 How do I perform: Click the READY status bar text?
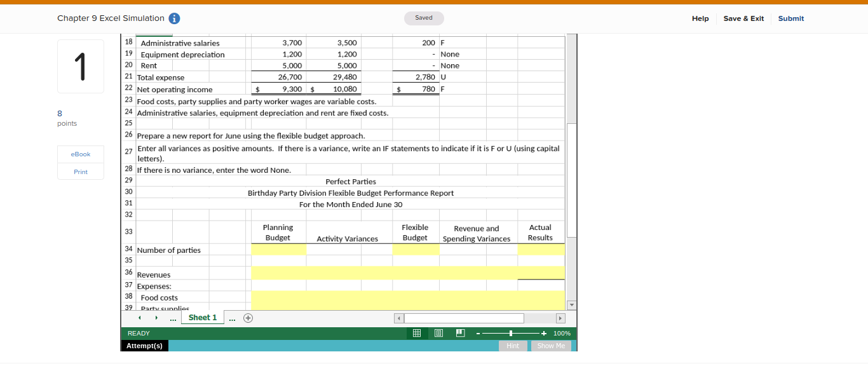coord(139,334)
